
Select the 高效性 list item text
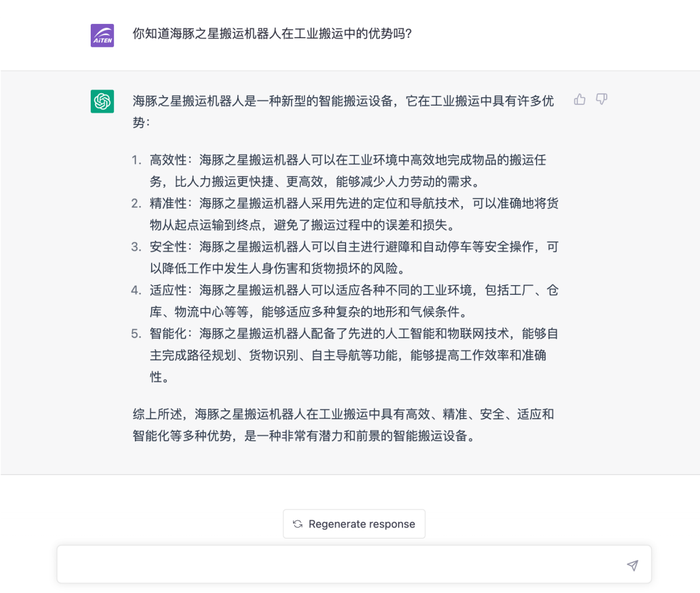353,170
